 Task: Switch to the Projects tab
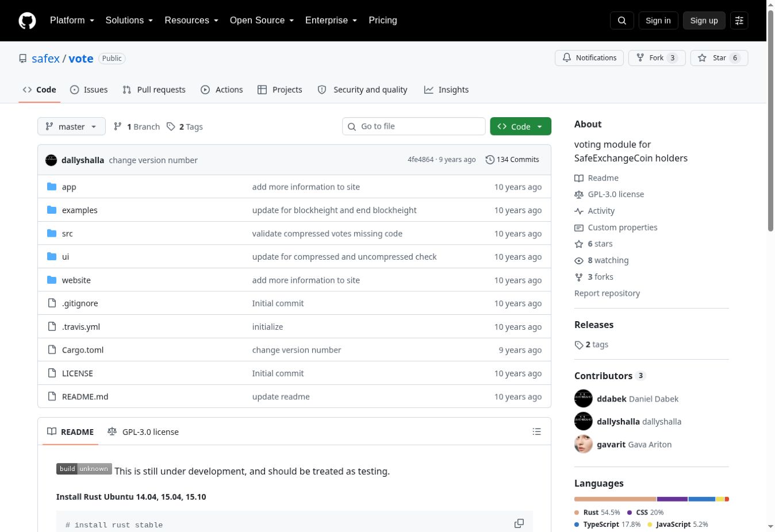pyautogui.click(x=280, y=90)
